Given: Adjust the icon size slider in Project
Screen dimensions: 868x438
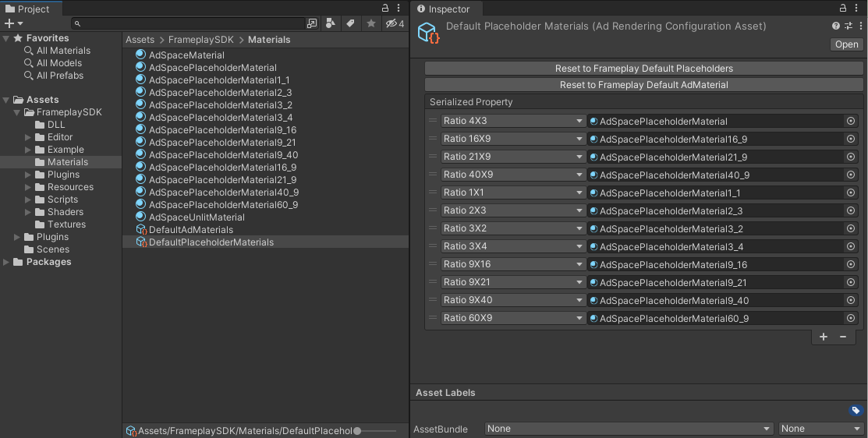Looking at the screenshot, I should pyautogui.click(x=357, y=431).
